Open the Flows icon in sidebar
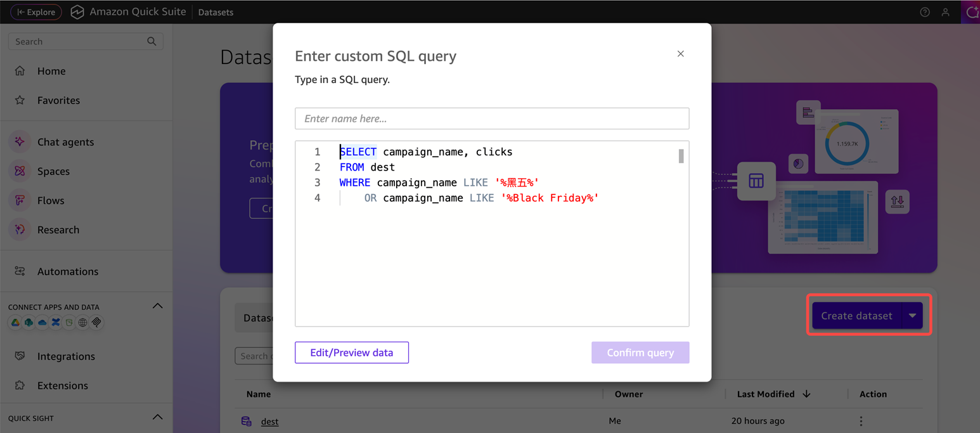The height and width of the screenshot is (433, 980). click(x=20, y=200)
